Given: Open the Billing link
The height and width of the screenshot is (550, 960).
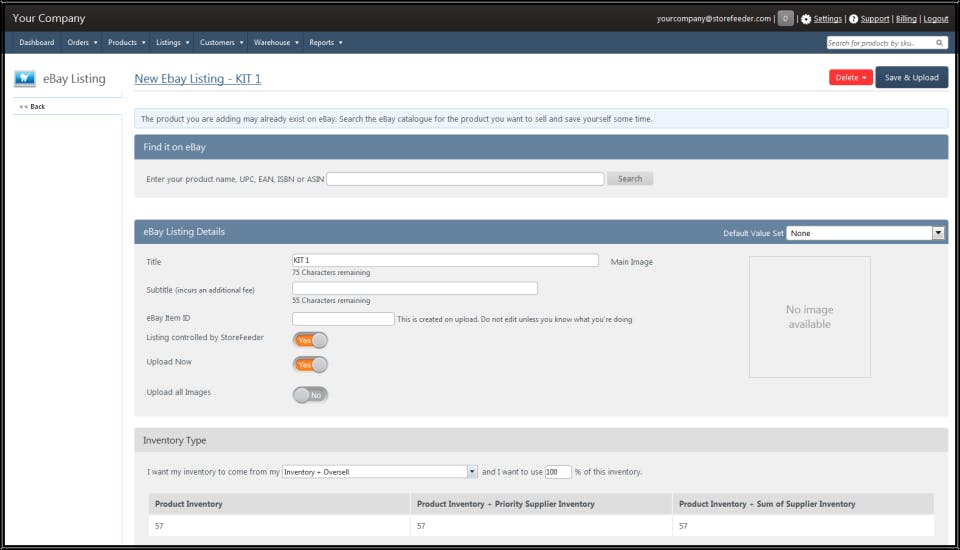Looking at the screenshot, I should pos(906,19).
